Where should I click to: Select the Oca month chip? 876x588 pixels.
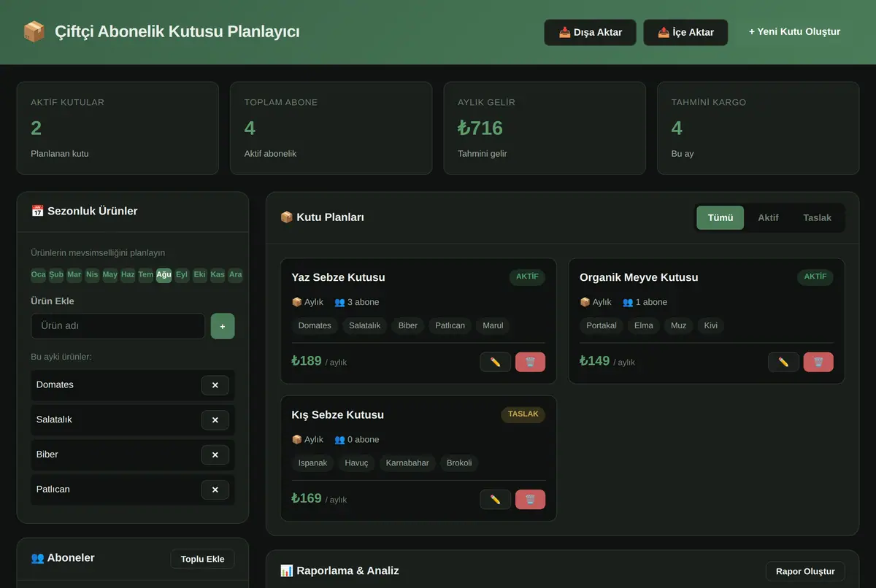click(38, 275)
